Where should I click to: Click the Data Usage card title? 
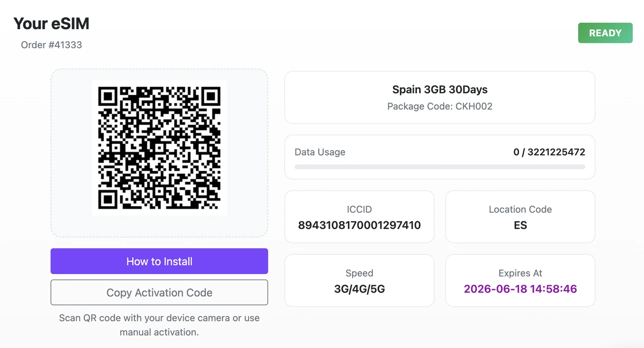click(x=320, y=152)
